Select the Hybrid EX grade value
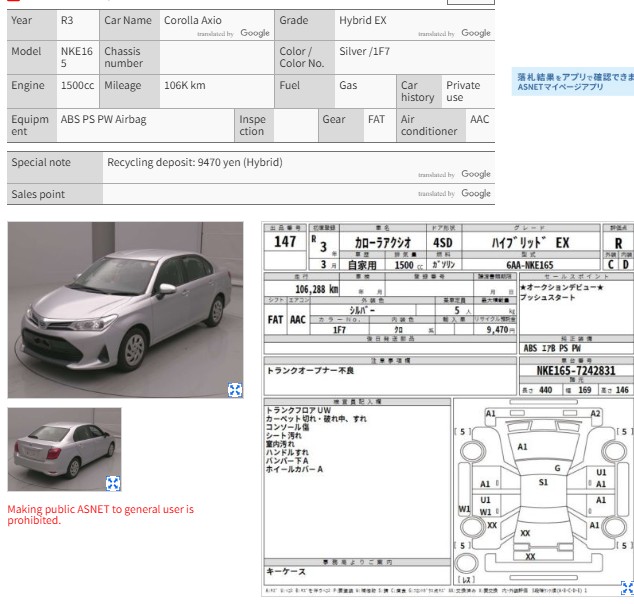 click(x=363, y=20)
